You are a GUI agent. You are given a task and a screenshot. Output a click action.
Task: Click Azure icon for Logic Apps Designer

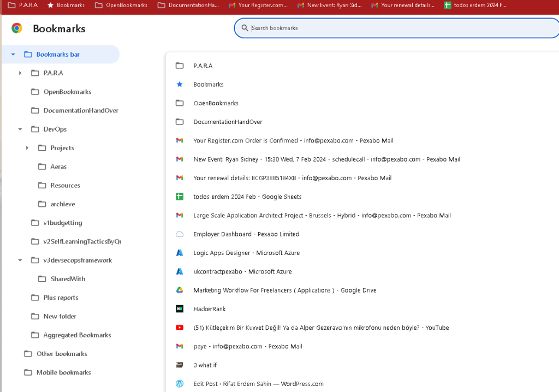tap(180, 253)
